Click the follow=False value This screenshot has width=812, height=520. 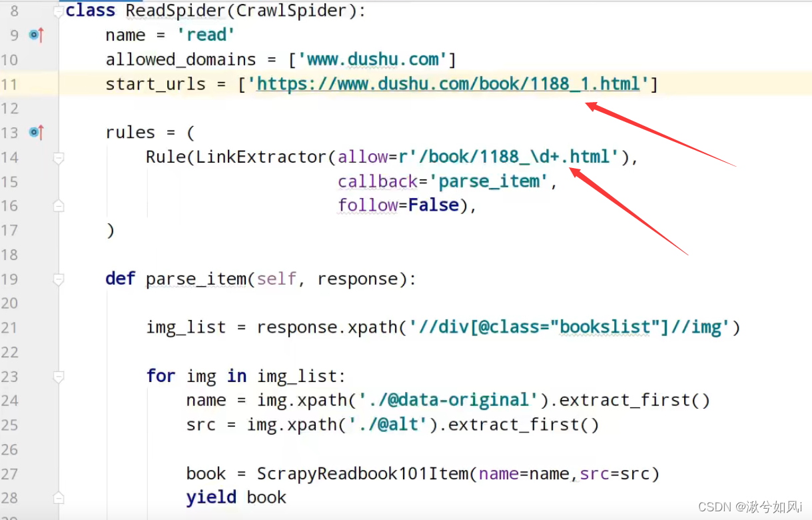433,205
